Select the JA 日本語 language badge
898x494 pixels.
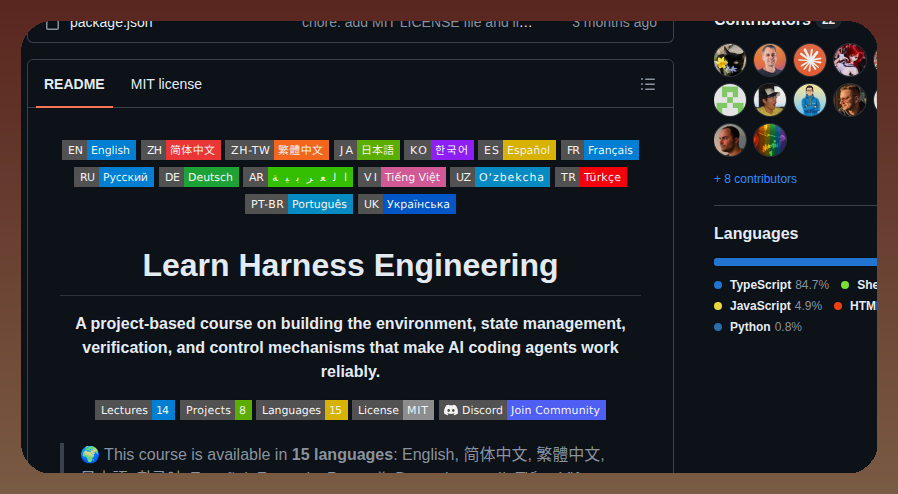pyautogui.click(x=367, y=150)
